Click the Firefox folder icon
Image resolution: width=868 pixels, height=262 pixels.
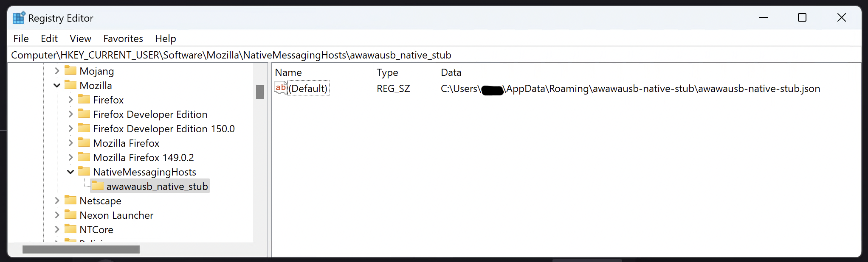tap(84, 100)
